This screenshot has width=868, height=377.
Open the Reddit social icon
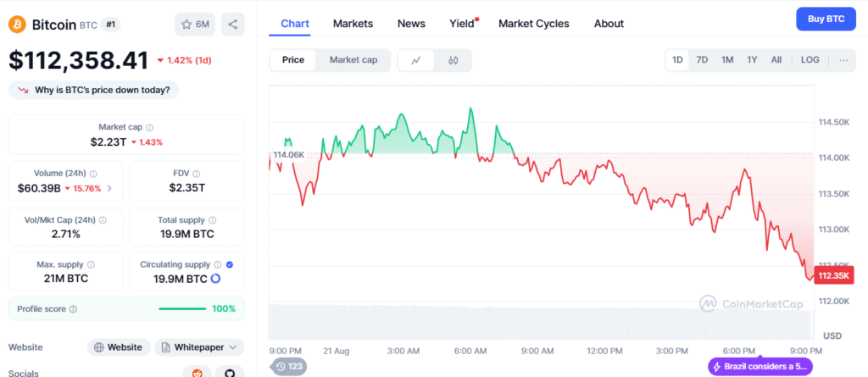[198, 372]
